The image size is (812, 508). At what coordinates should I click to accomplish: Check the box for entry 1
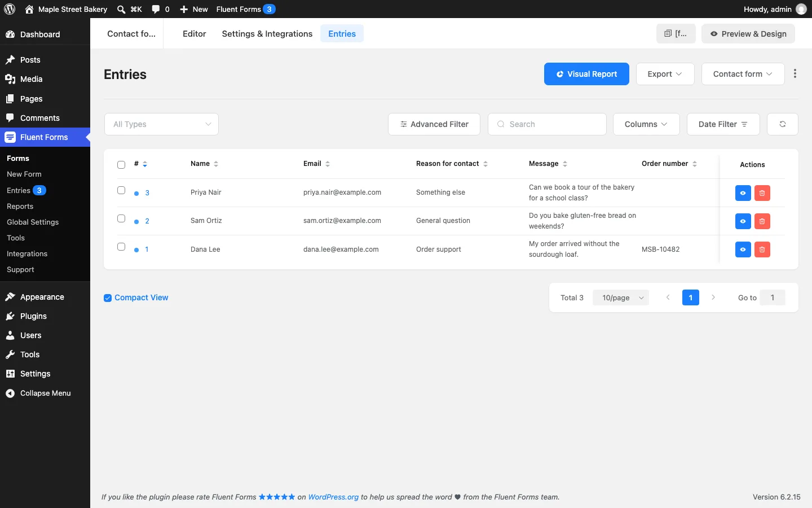pos(121,247)
